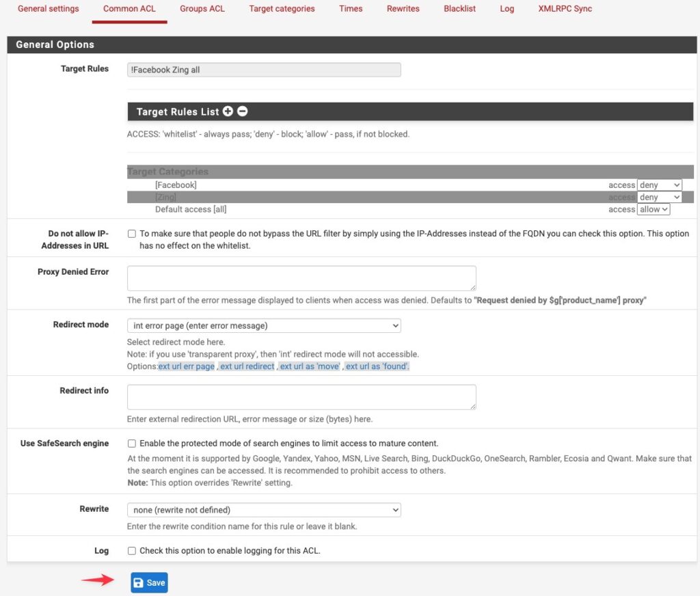Open the Facebook access dropdown

pos(660,185)
